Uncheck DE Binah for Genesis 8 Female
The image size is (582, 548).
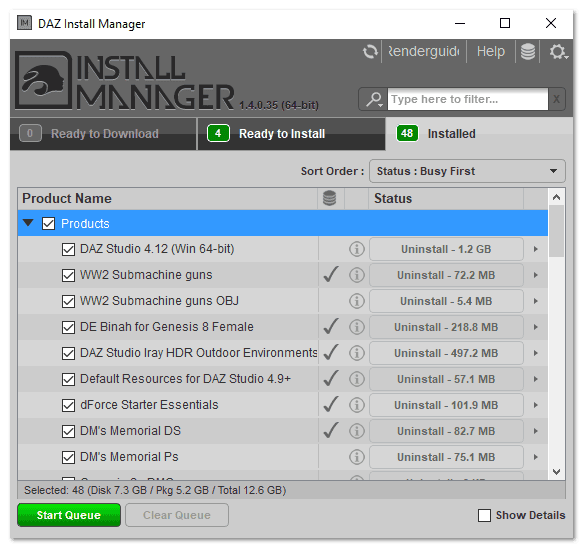click(68, 327)
